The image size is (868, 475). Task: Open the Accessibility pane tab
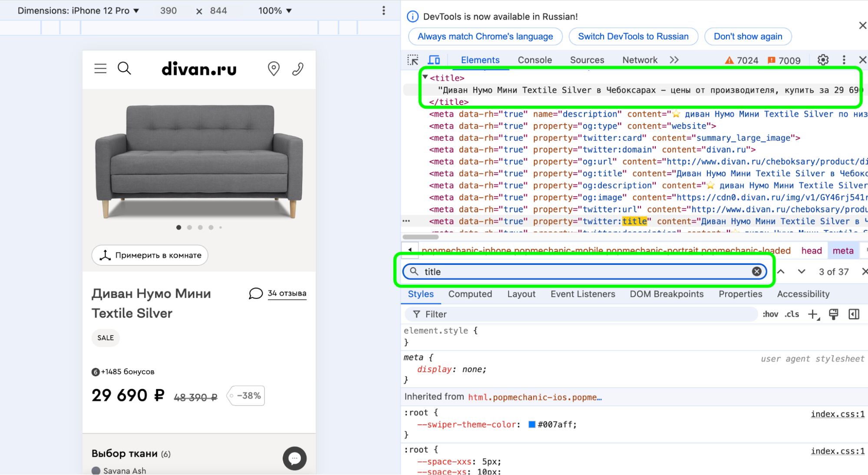click(803, 294)
